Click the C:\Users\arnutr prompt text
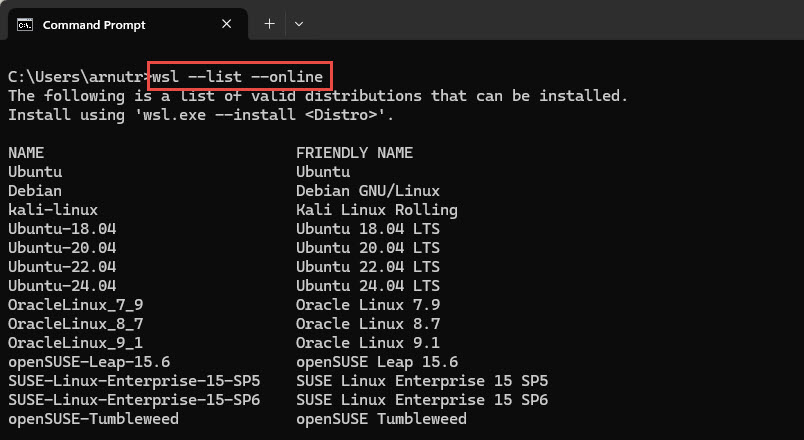 click(x=77, y=77)
